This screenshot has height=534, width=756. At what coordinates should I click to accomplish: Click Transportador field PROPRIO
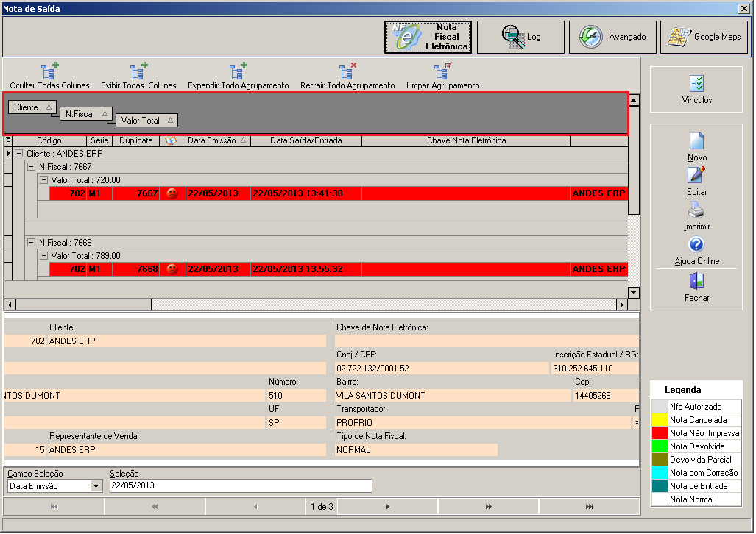pyautogui.click(x=483, y=423)
